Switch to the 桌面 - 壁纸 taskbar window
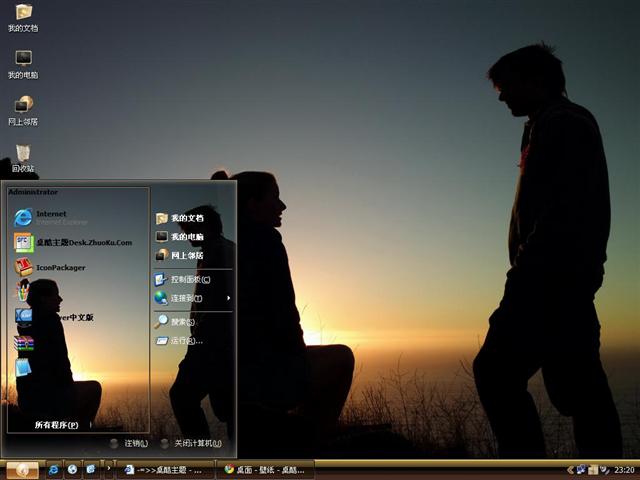 (x=265, y=469)
